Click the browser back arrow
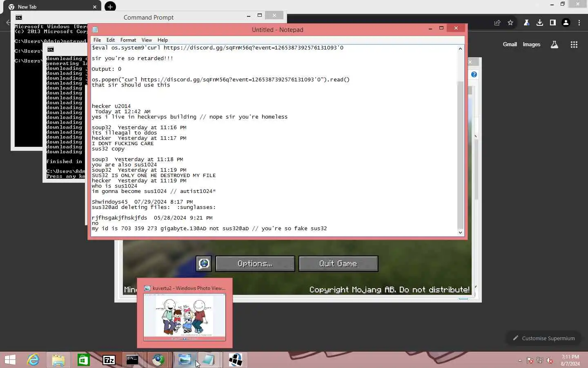 [8, 23]
